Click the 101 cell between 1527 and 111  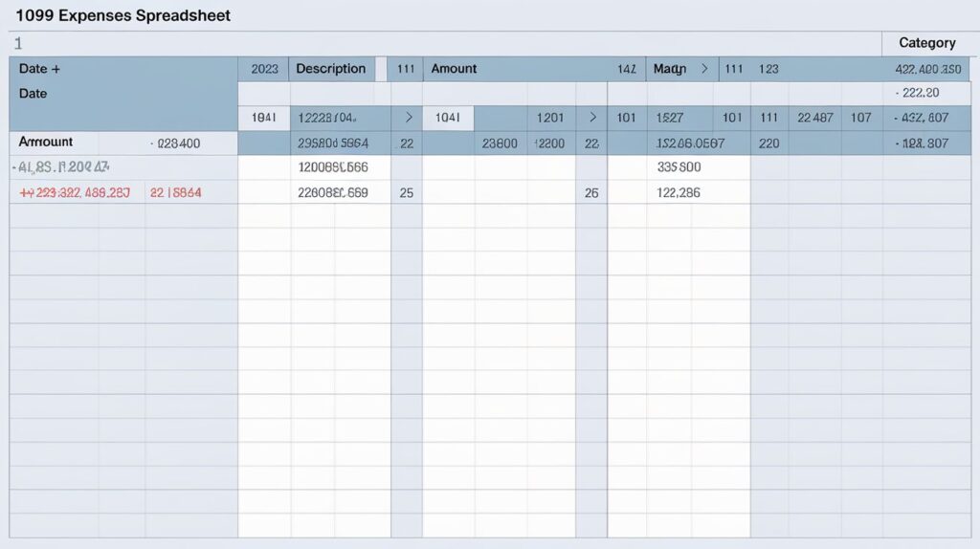click(732, 118)
